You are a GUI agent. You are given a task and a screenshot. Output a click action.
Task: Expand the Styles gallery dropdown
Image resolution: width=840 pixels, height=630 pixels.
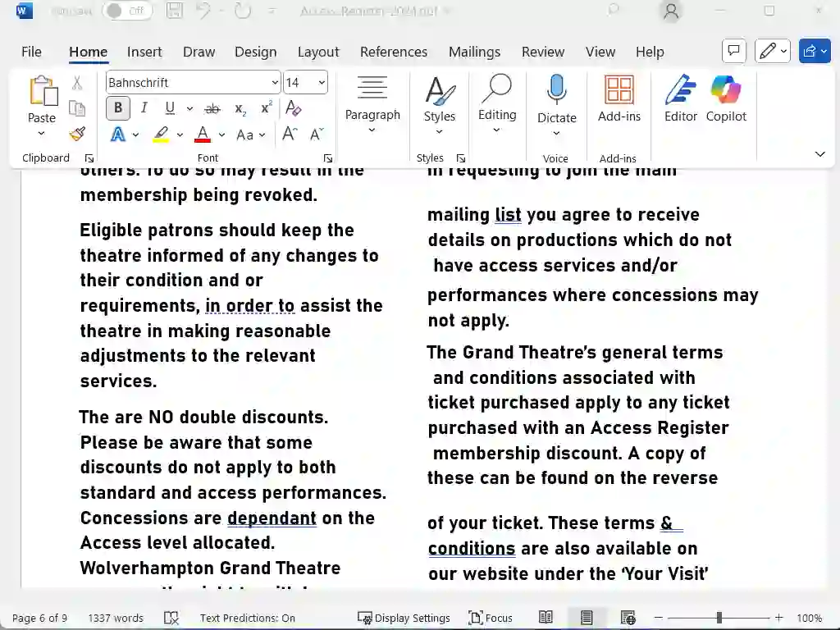[439, 131]
